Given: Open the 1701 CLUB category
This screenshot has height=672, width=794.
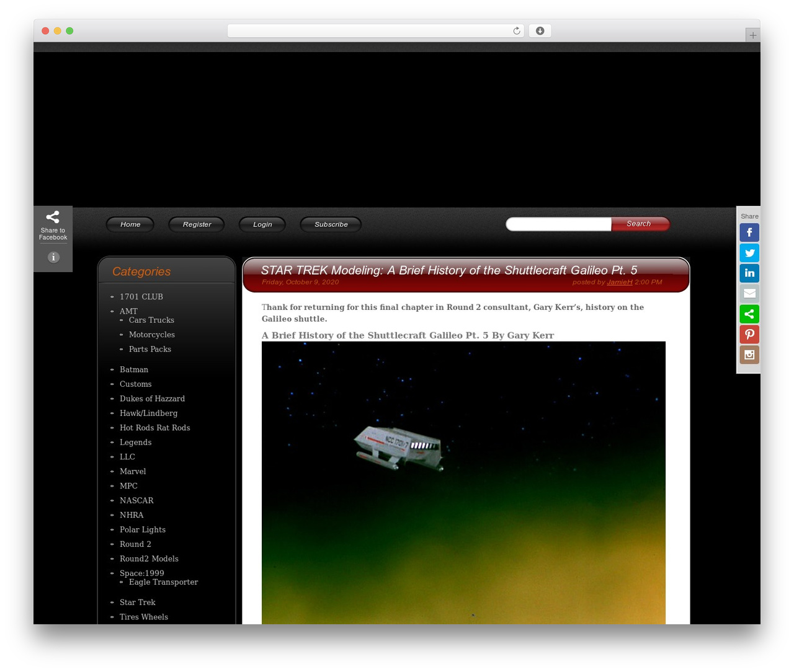Looking at the screenshot, I should [141, 297].
